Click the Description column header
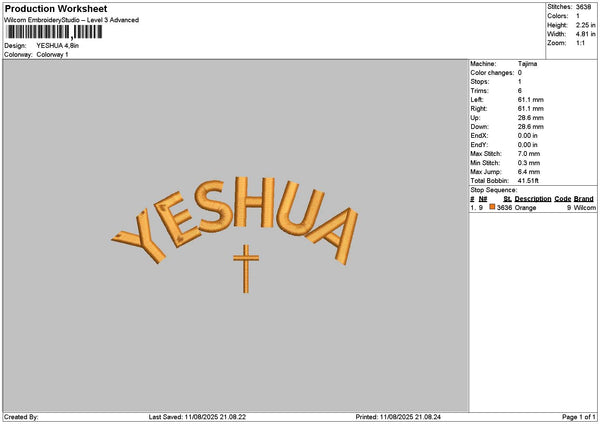600x424 pixels. click(533, 199)
